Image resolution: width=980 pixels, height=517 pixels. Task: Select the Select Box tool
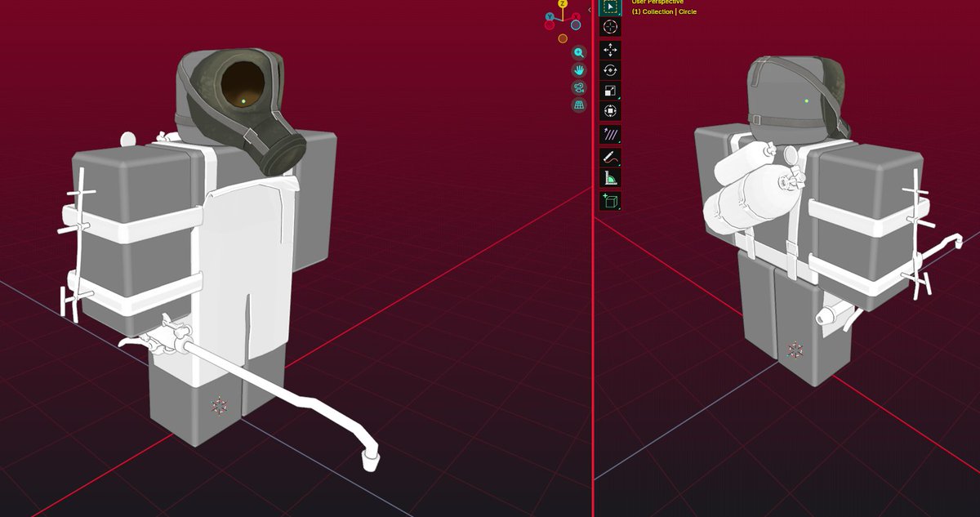point(610,7)
